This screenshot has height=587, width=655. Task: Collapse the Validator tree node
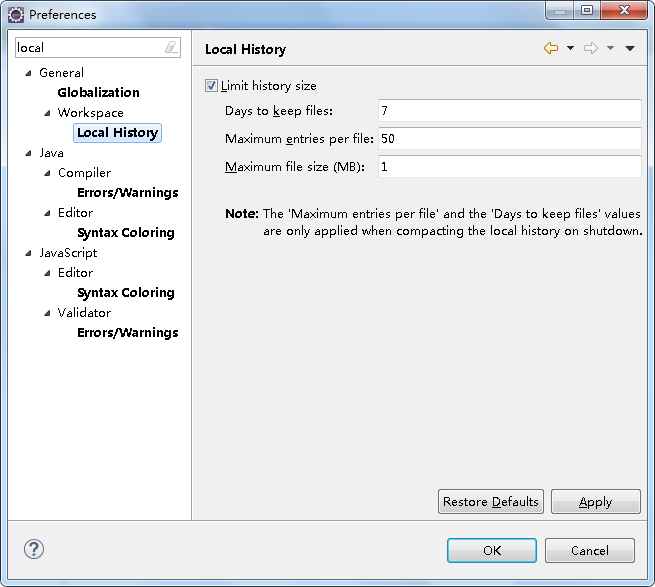48,313
